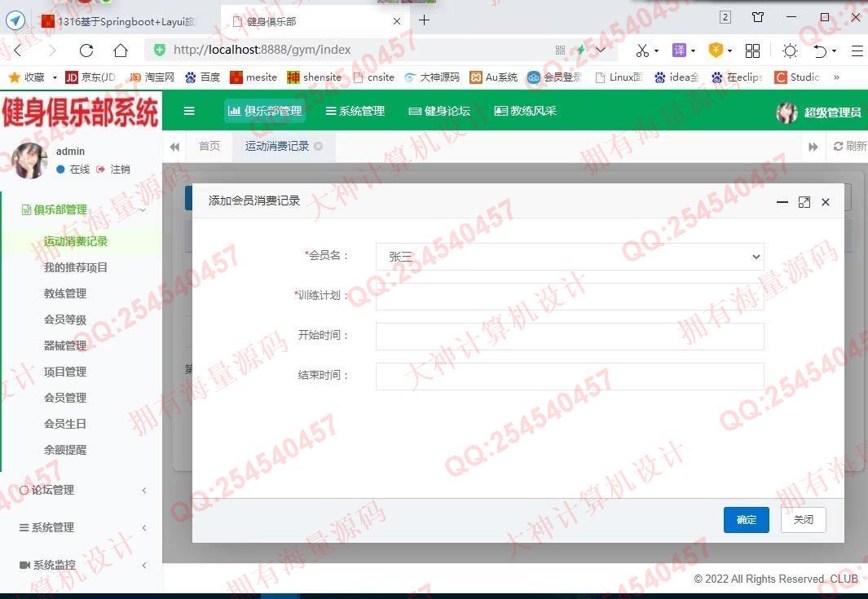Click the scissors screenshot tool icon

[x=642, y=51]
